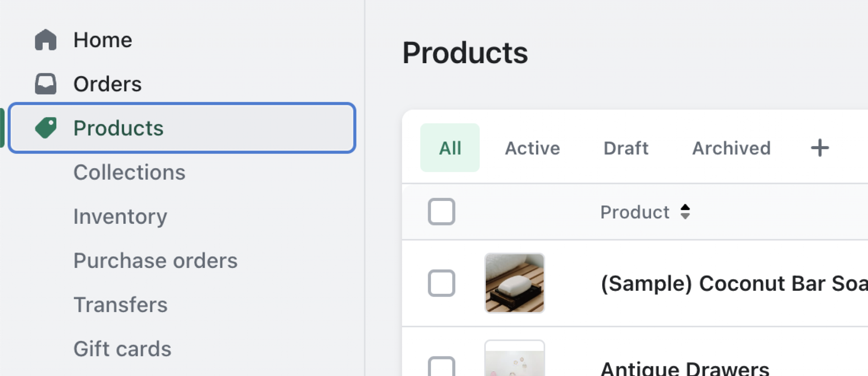The height and width of the screenshot is (376, 868).
Task: Open Collections in the sidebar
Action: [x=129, y=172]
